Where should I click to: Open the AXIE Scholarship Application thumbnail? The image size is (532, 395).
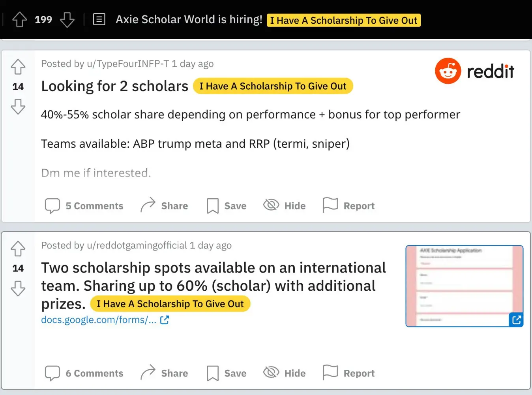(x=464, y=286)
